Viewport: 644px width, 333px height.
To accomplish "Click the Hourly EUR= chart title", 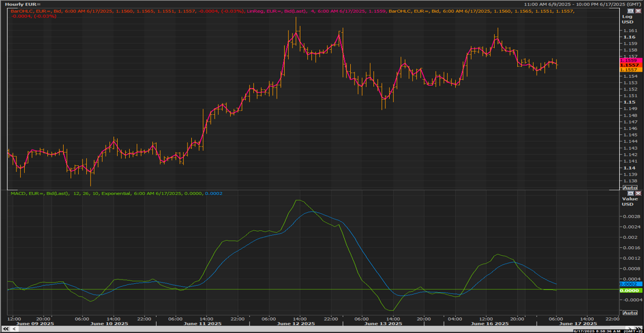I will [23, 4].
